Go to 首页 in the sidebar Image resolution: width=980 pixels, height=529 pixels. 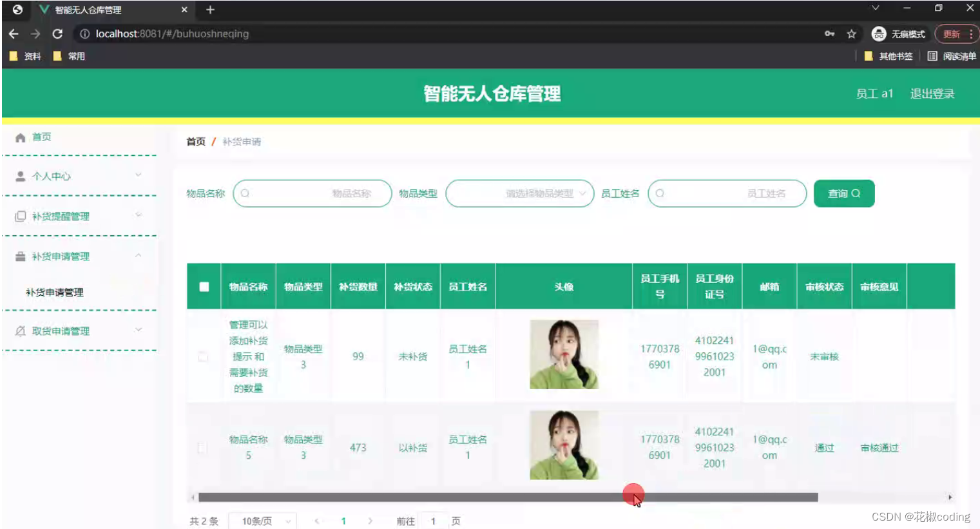point(42,137)
